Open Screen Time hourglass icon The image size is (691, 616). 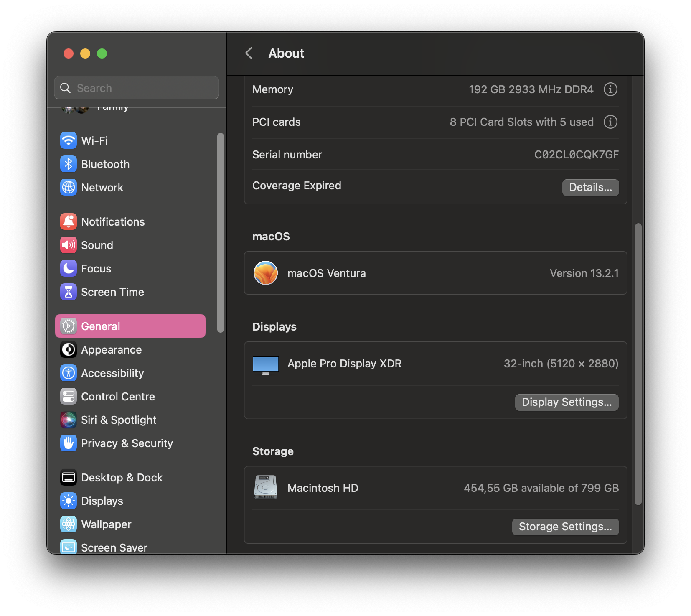pyautogui.click(x=69, y=292)
